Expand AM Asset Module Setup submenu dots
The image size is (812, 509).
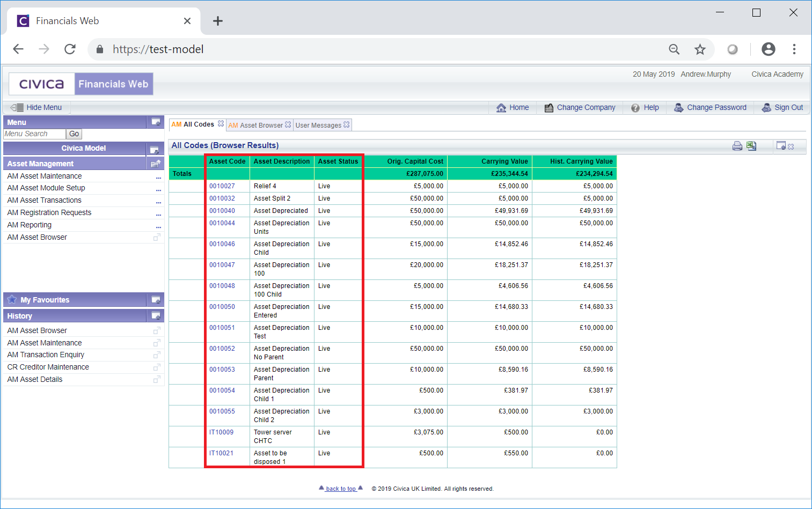[158, 190]
